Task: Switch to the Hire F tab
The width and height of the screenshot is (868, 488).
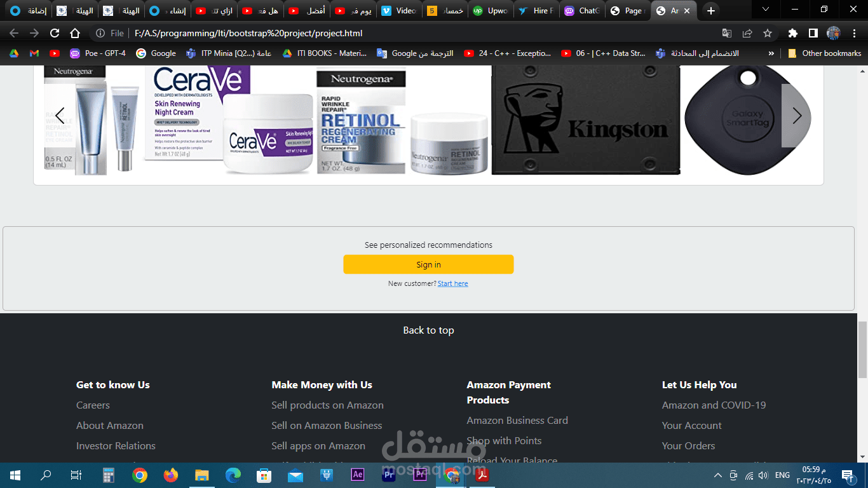Action: click(x=536, y=11)
